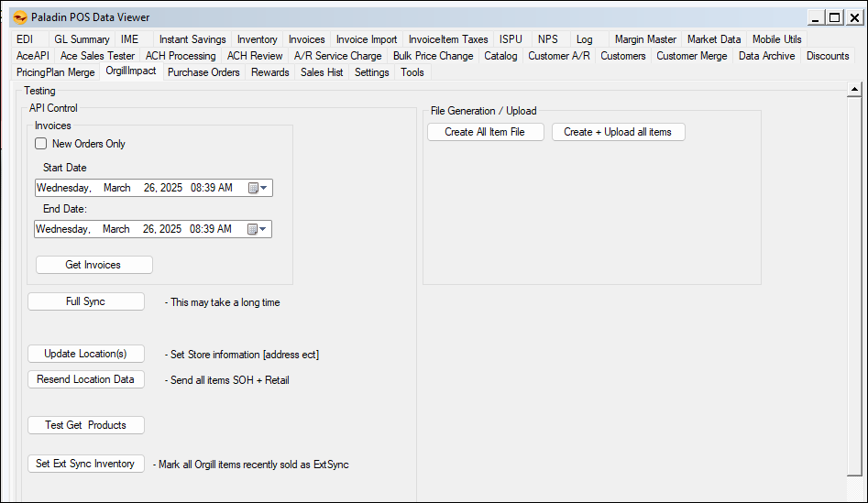The height and width of the screenshot is (503, 868).
Task: Click the Test Get Products button
Action: pos(86,425)
